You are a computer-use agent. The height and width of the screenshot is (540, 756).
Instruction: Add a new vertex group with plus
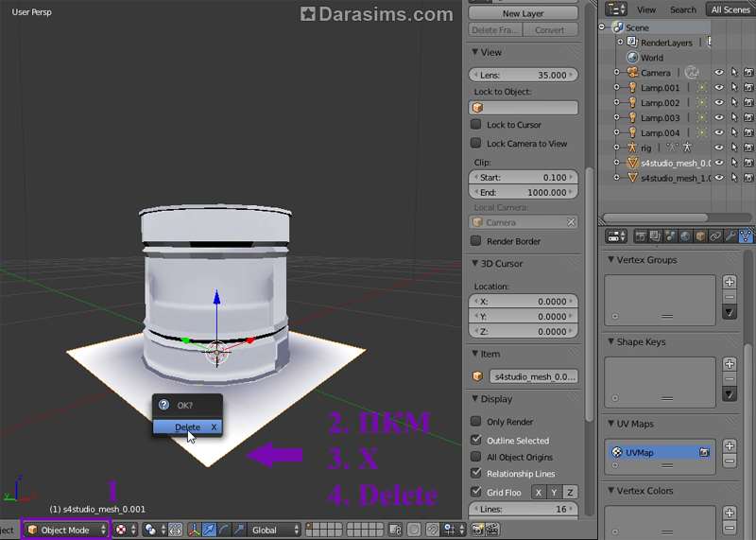730,282
